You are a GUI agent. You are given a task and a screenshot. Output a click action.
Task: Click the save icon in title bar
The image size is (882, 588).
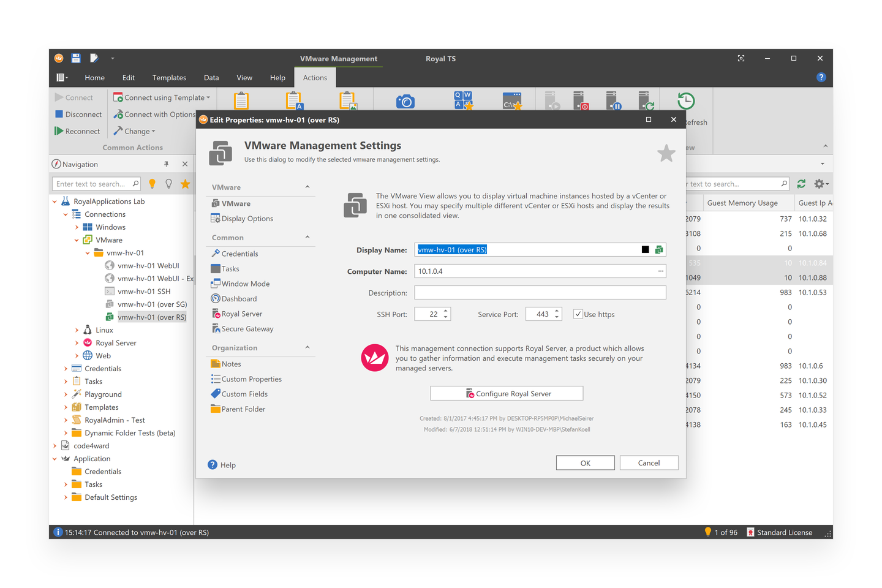(76, 58)
